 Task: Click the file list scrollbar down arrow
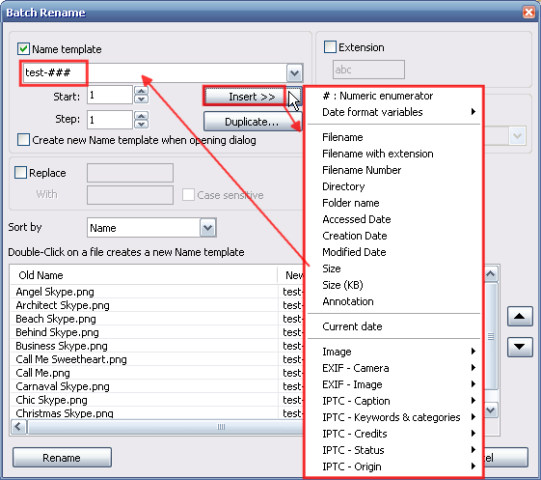coord(491,410)
